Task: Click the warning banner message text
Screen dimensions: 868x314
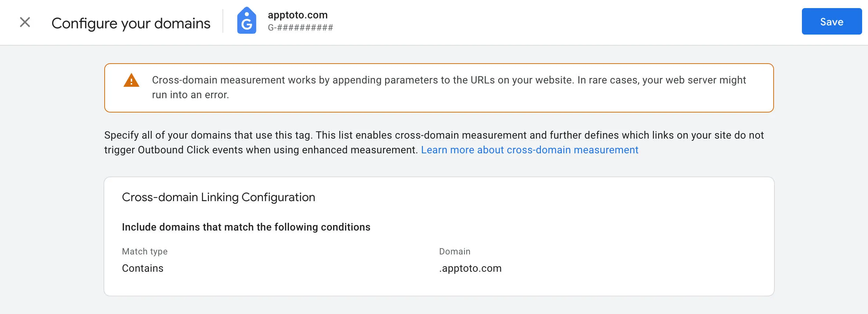Action: (x=448, y=87)
